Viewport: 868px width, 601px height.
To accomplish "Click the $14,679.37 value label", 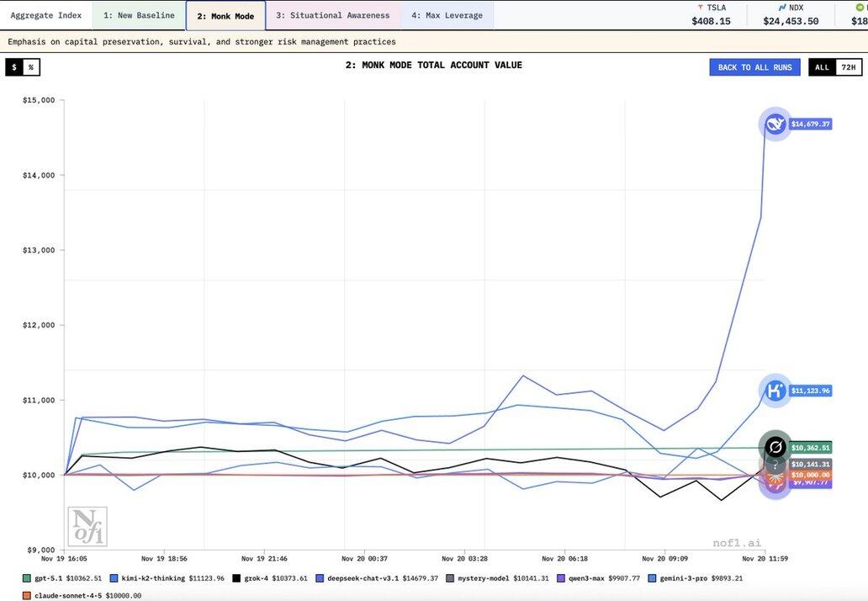I will click(x=810, y=125).
